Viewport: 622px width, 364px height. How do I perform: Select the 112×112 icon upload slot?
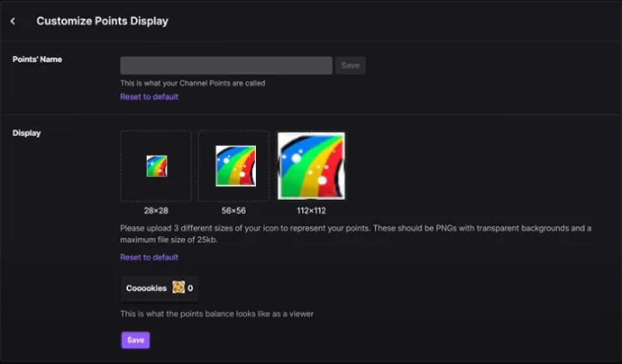pos(311,166)
